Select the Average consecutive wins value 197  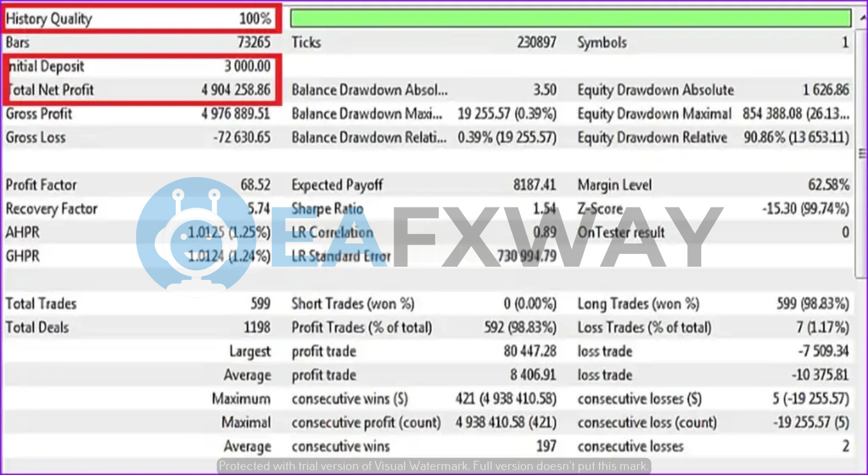tap(547, 446)
